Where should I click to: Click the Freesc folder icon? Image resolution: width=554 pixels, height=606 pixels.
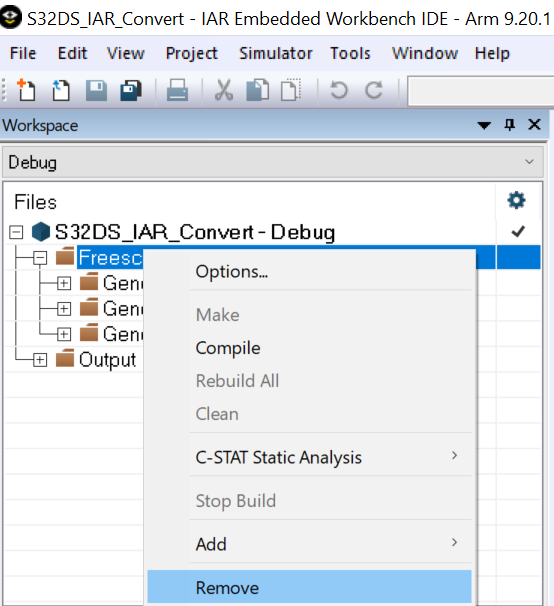click(x=65, y=256)
